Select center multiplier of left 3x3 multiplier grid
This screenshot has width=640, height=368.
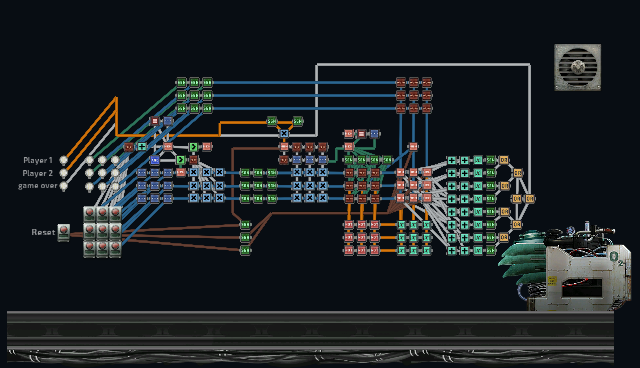coord(207,186)
